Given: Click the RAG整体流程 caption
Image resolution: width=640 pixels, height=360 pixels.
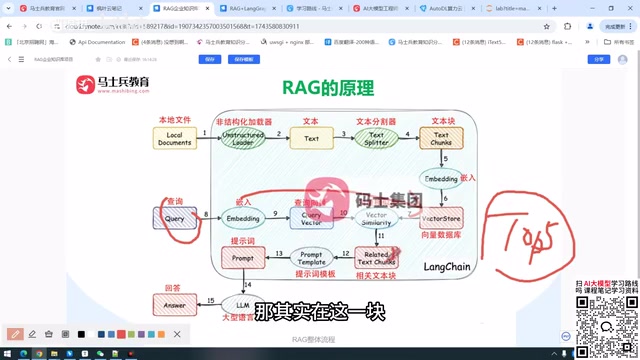Looking at the screenshot, I should (313, 340).
